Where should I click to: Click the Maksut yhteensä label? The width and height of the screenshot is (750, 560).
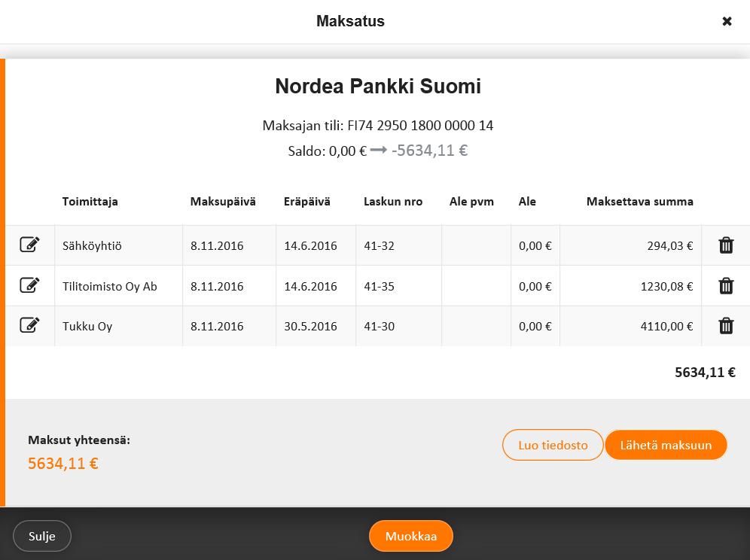[x=79, y=440]
